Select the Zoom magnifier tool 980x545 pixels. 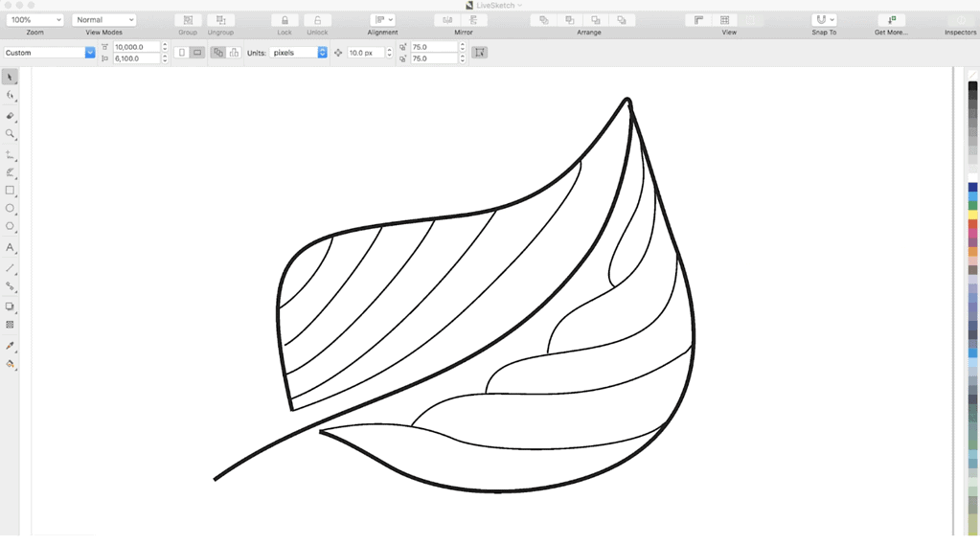[x=10, y=134]
